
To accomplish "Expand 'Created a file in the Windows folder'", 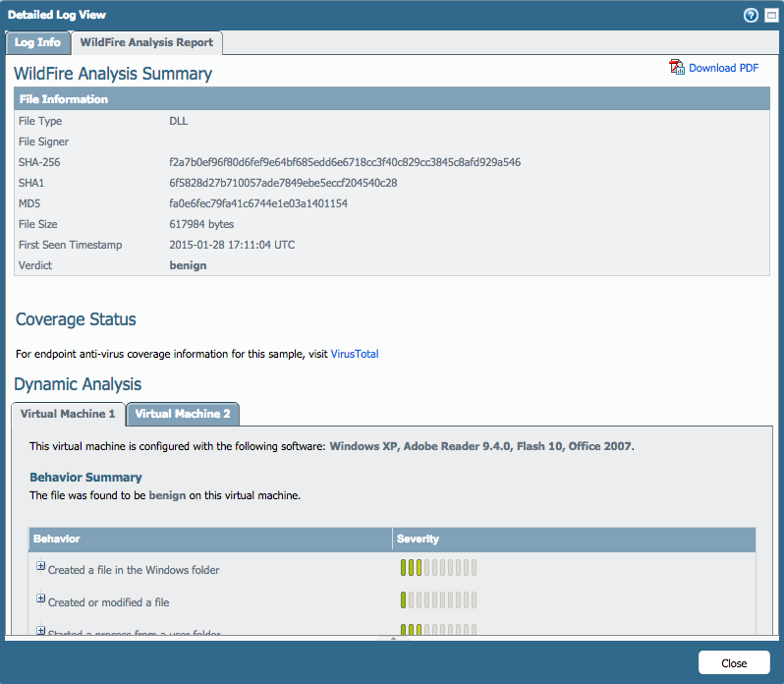I will pos(41,567).
